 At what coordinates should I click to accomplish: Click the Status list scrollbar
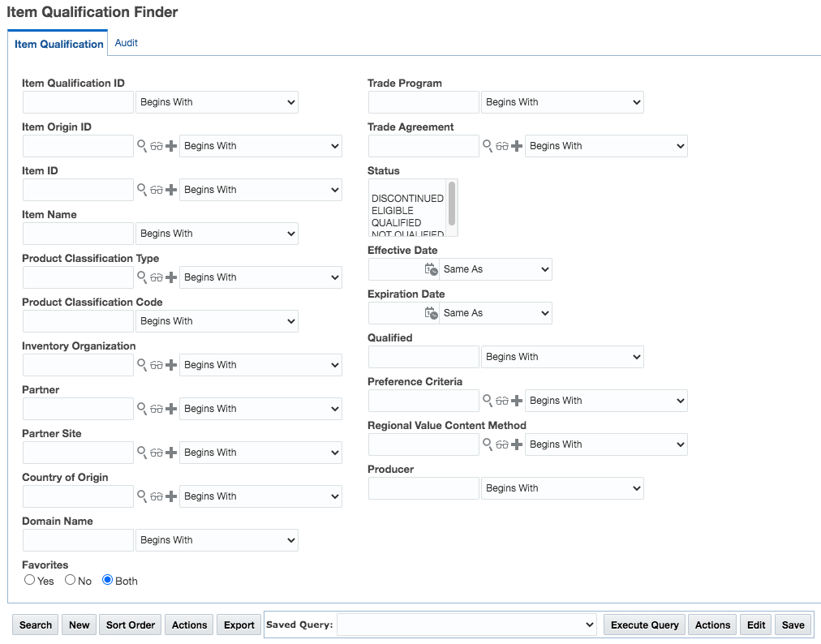(x=452, y=204)
